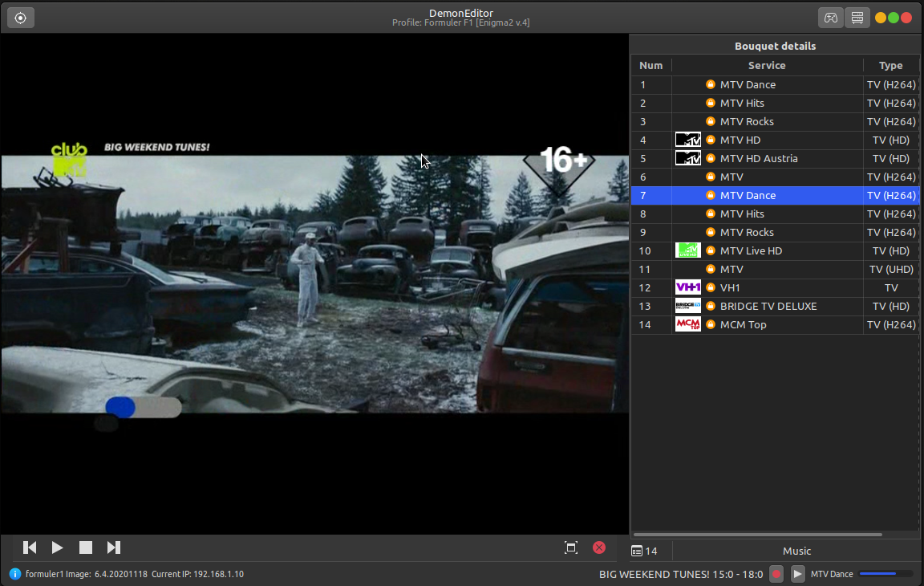Screen dimensions: 924x586
Task: Click lock icon on MTV HD Austria row
Action: click(711, 159)
